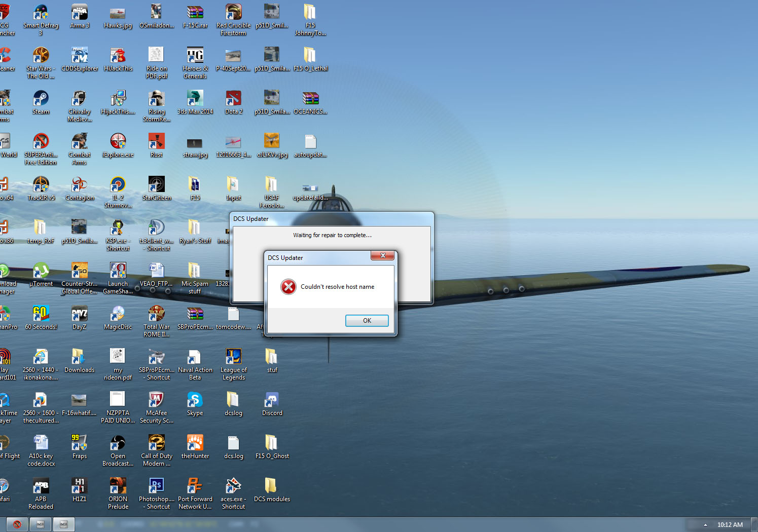
Task: Close the 'Couldn't resolve host name' dialog
Action: 383,255
